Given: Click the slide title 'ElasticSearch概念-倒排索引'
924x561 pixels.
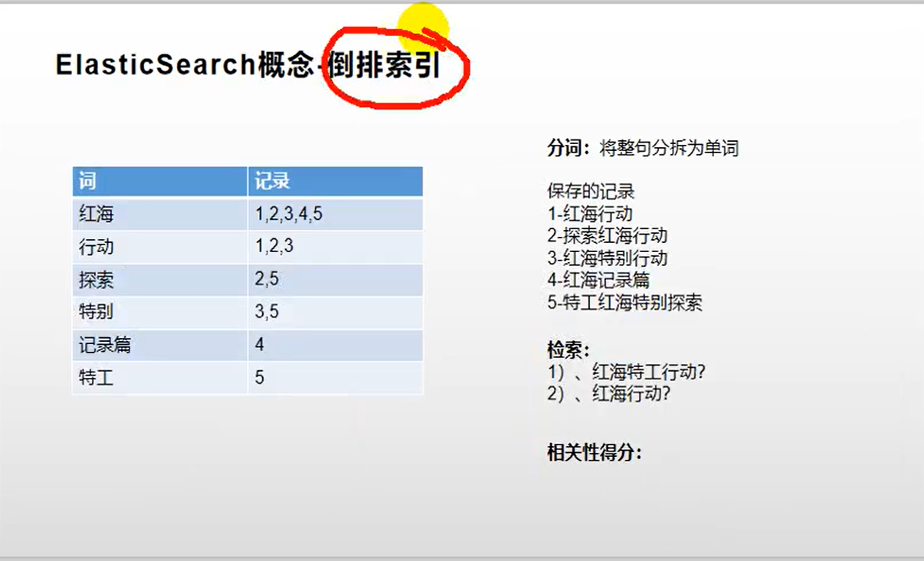Looking at the screenshot, I should point(248,65).
